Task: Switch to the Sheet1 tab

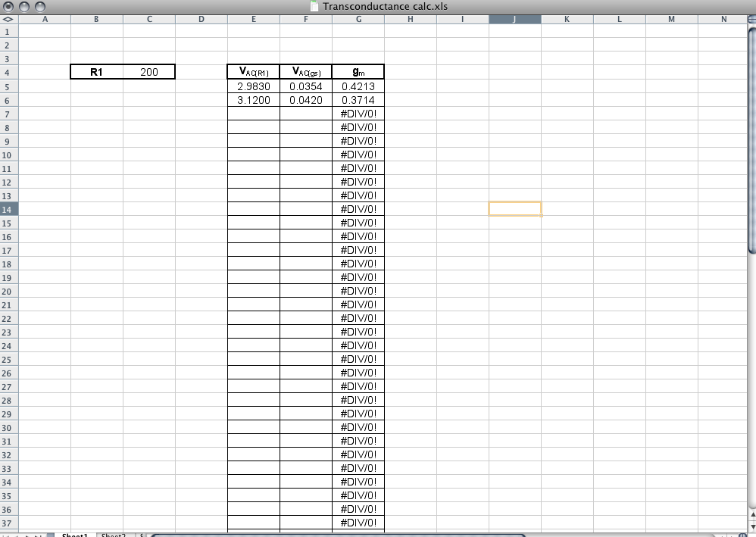Action: pyautogui.click(x=75, y=535)
